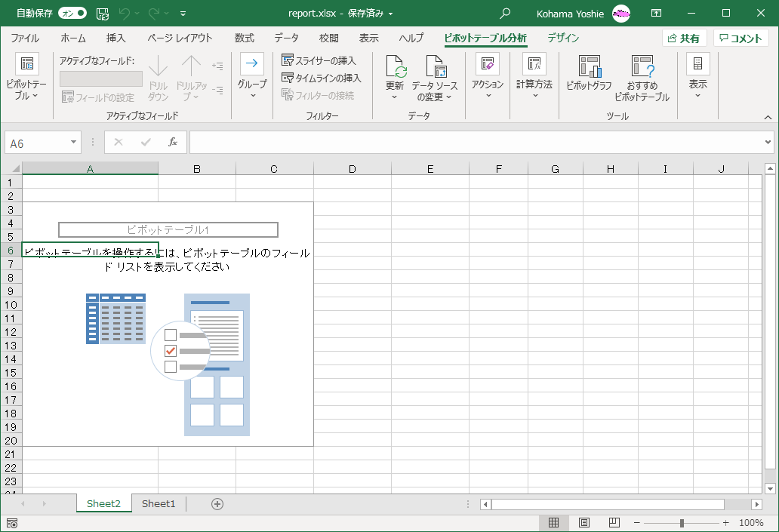Switch to Page Break Preview in status bar
The height and width of the screenshot is (532, 779).
click(614, 523)
